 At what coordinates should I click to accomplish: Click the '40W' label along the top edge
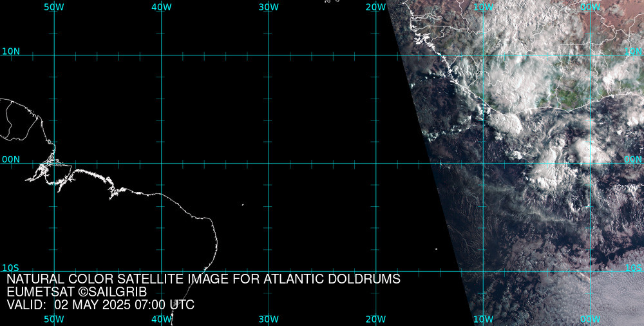click(x=162, y=7)
